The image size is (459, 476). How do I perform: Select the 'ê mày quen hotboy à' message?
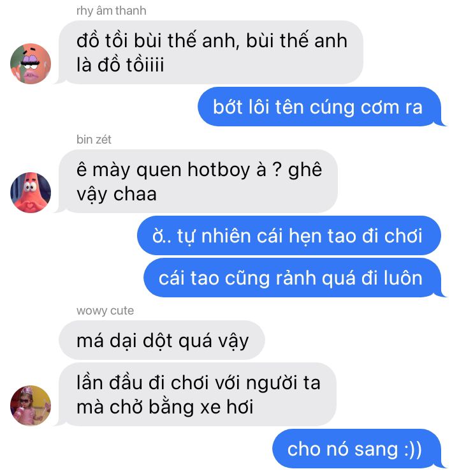(198, 181)
